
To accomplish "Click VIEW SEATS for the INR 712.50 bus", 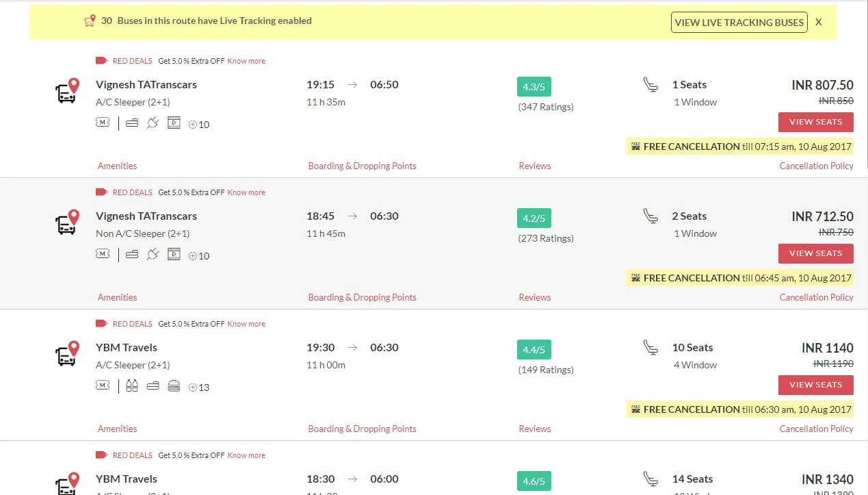I will pos(815,253).
